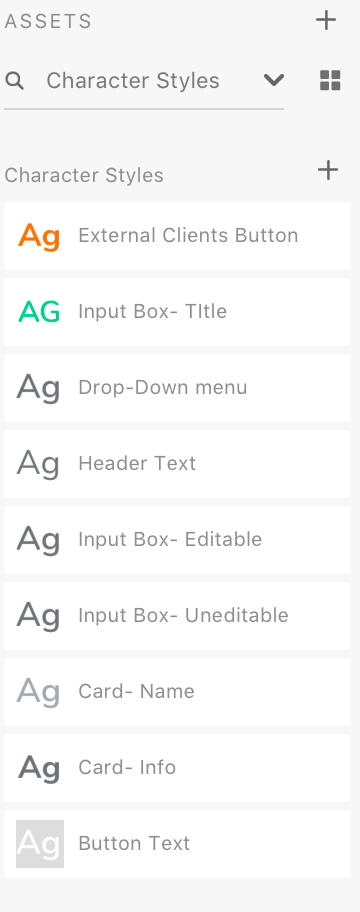The image size is (360, 912).
Task: Choose the Header Text character style
Action: (x=177, y=464)
